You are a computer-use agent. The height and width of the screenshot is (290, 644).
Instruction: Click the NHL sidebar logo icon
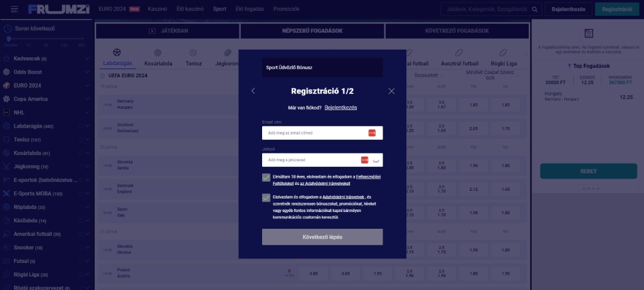click(x=6, y=113)
